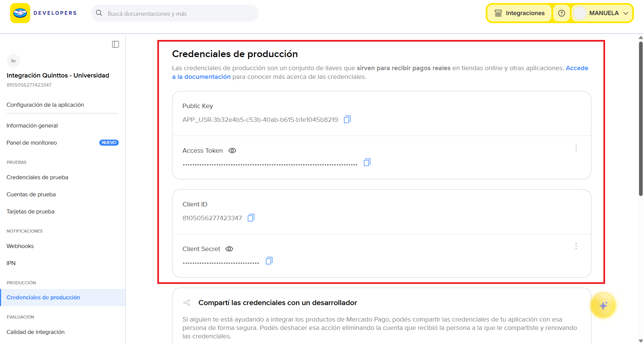Viewport: 644px width, 344px height.
Task: Open Cuentas de prueba
Action: coord(31,194)
